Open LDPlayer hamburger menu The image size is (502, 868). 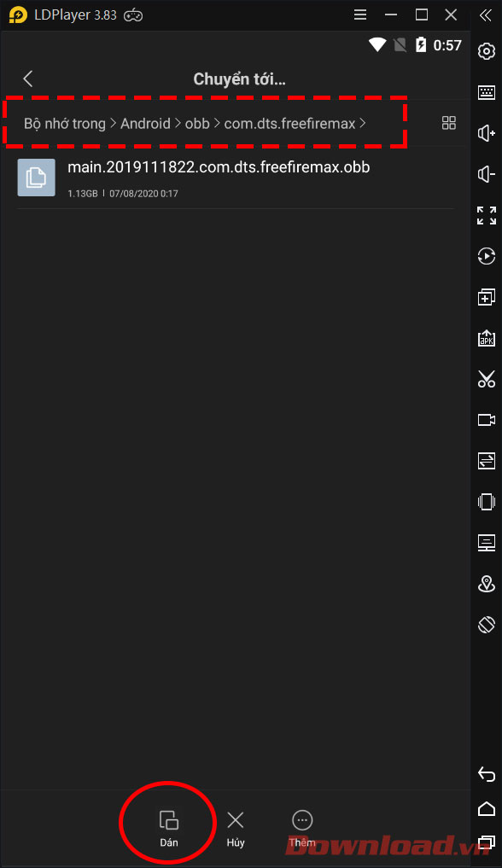coord(360,15)
